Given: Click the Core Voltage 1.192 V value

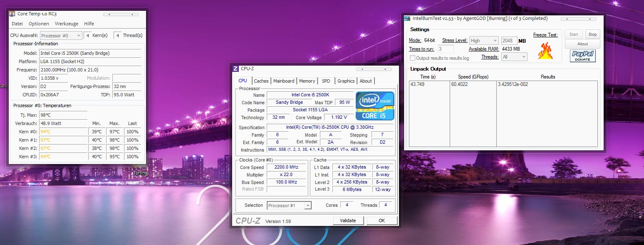Looking at the screenshot, I should (x=339, y=118).
